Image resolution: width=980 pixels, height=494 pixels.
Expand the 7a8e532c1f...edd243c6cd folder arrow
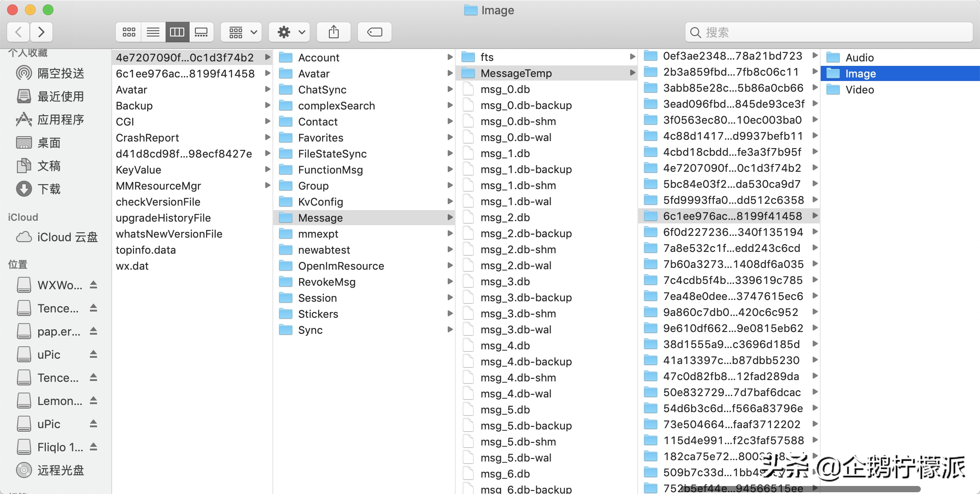[x=815, y=248]
